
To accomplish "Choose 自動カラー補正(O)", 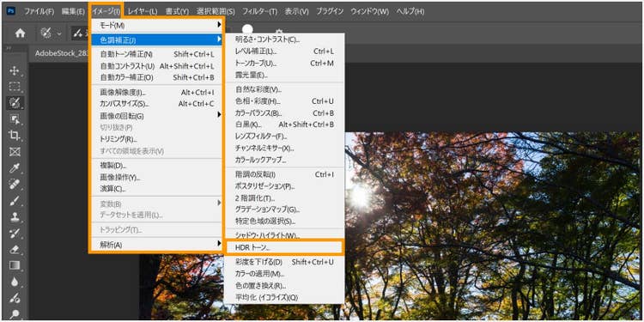I will coord(156,77).
